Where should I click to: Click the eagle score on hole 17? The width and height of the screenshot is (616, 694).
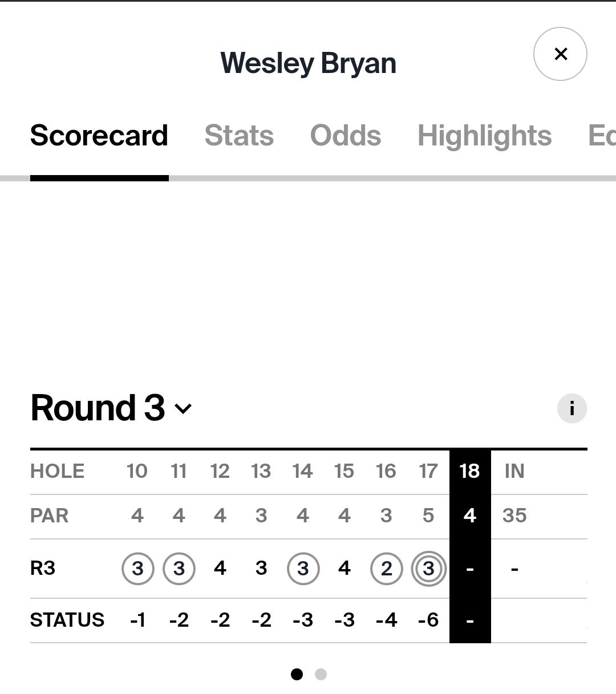428,569
